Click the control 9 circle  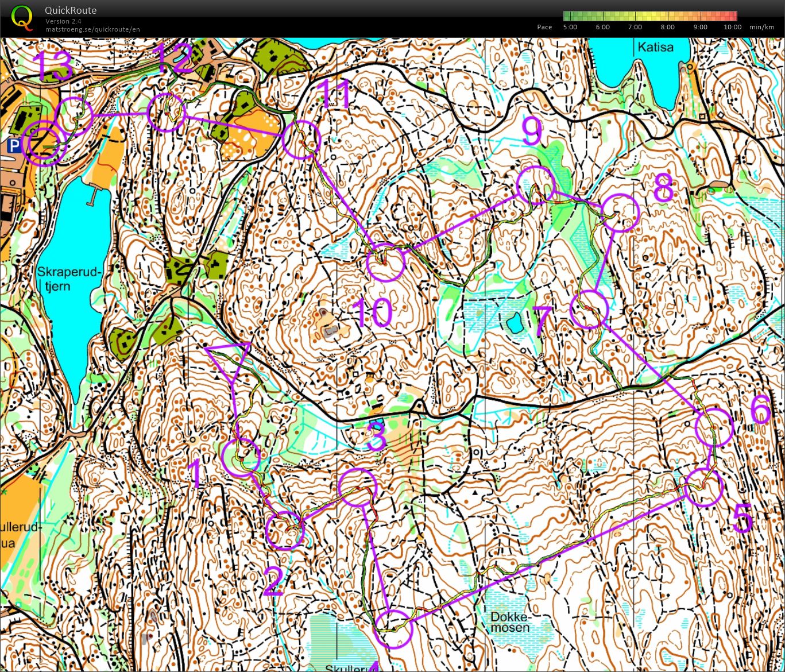click(536, 185)
